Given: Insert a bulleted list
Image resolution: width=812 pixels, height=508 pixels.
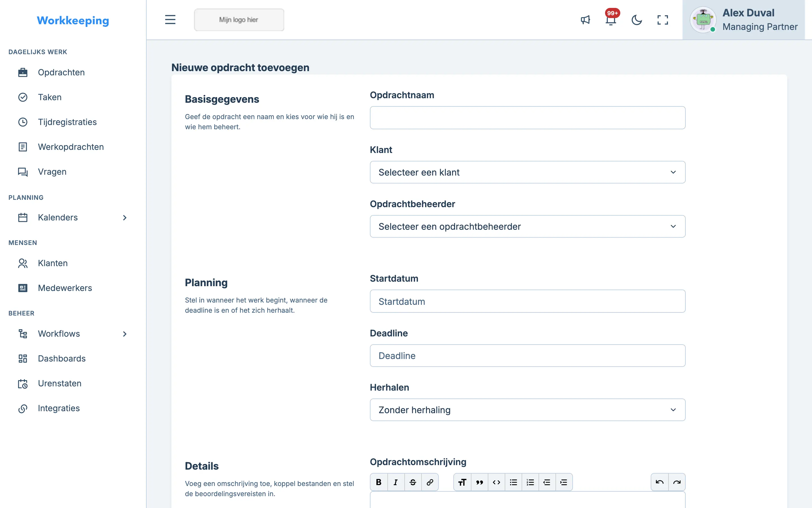Looking at the screenshot, I should point(513,482).
